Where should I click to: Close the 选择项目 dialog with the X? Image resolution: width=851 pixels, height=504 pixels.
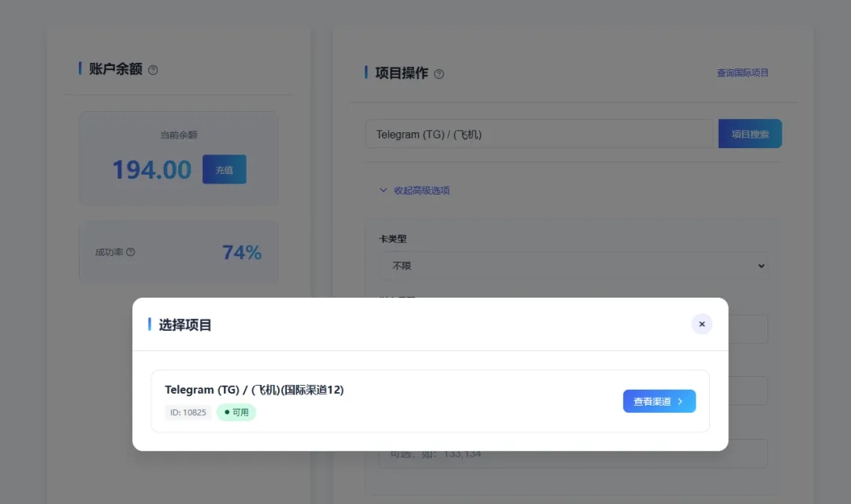click(x=701, y=324)
